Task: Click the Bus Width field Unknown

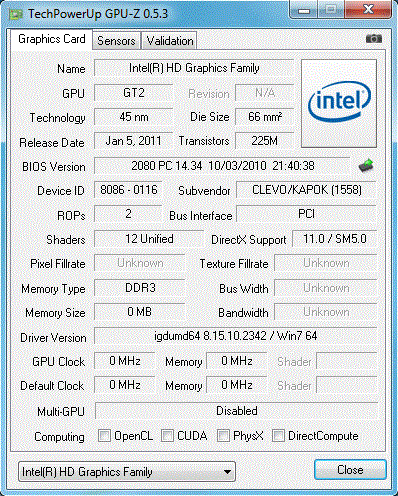Action: pos(326,288)
